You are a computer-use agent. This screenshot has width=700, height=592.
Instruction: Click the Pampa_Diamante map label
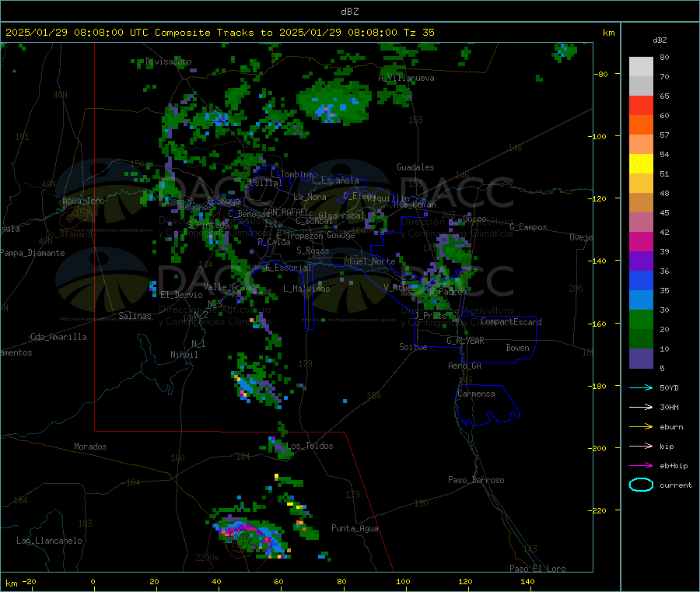click(x=33, y=253)
